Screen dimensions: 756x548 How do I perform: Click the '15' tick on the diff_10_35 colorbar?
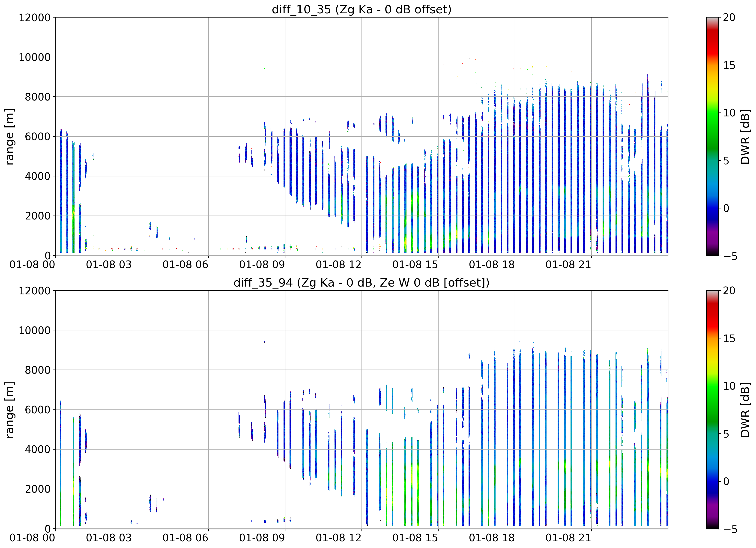pos(729,65)
